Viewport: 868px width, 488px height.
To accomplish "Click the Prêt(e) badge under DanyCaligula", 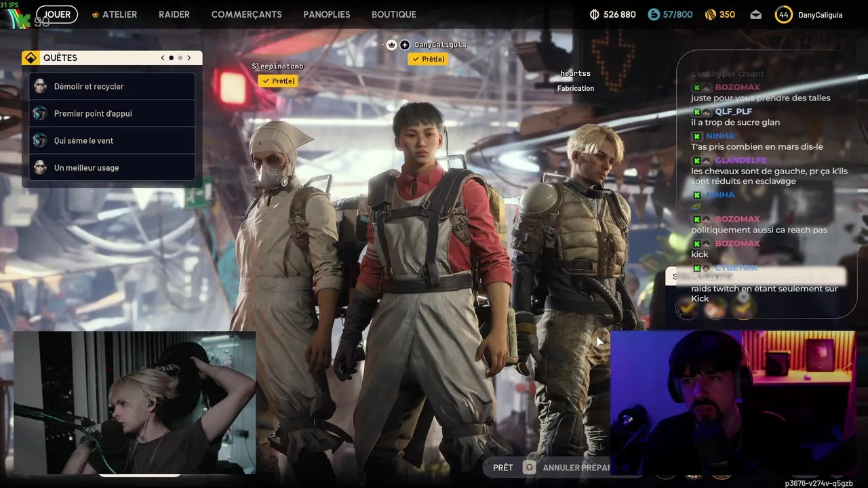I will tap(427, 59).
